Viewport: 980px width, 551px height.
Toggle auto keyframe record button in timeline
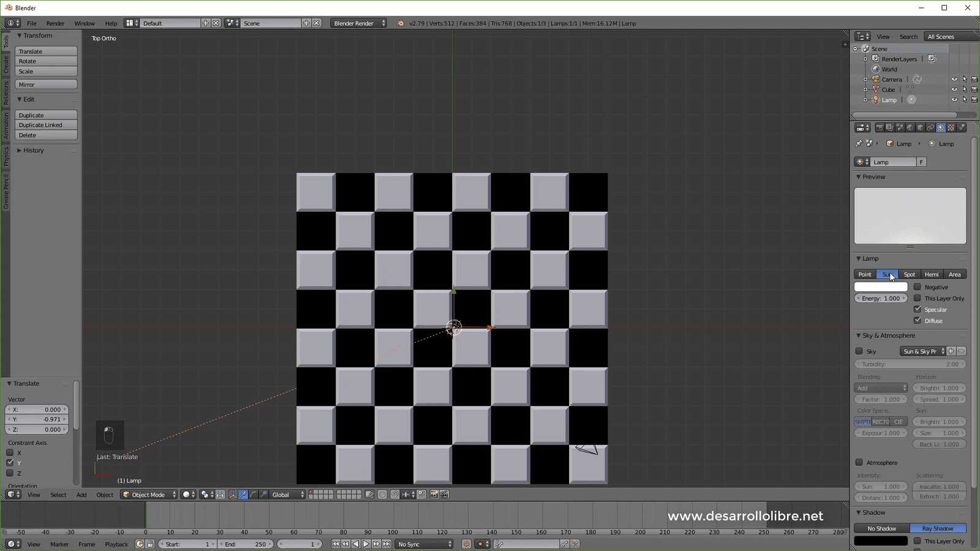pyautogui.click(x=466, y=544)
